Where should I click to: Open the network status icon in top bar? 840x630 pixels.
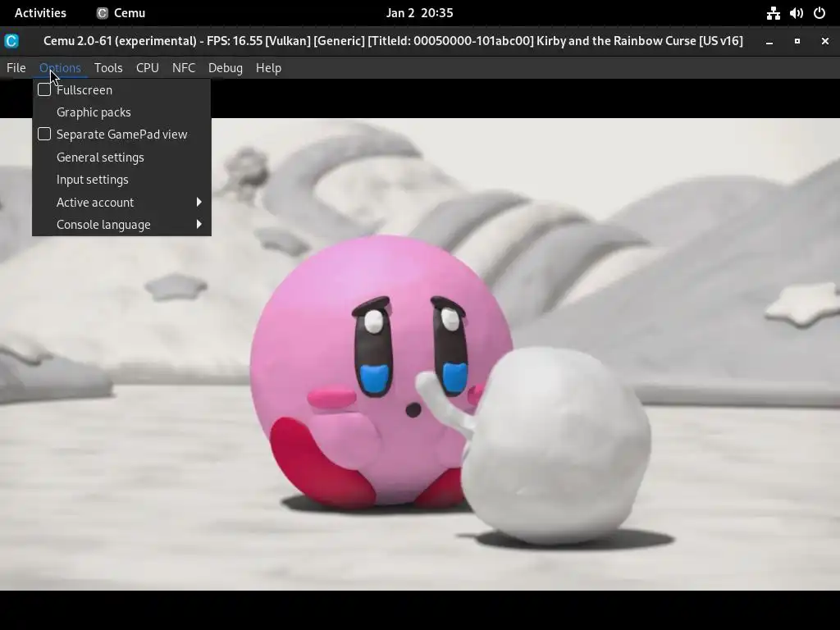point(773,13)
